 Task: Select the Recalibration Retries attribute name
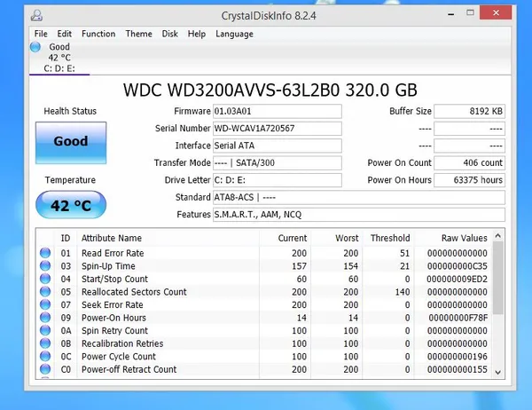point(122,343)
